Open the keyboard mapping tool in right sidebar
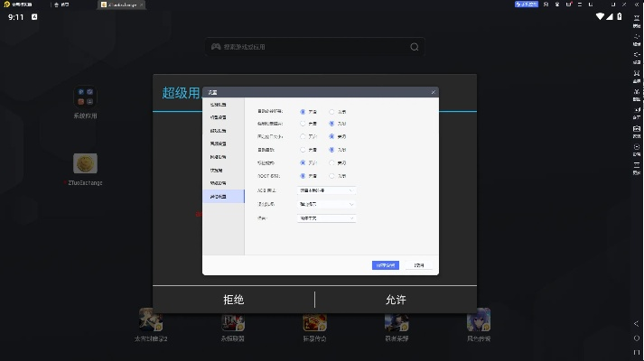This screenshot has height=361, width=644. pos(637,20)
